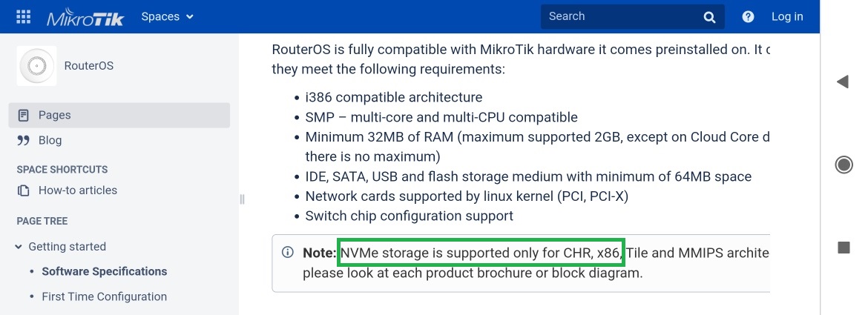Select Pages in the sidebar

[x=55, y=115]
